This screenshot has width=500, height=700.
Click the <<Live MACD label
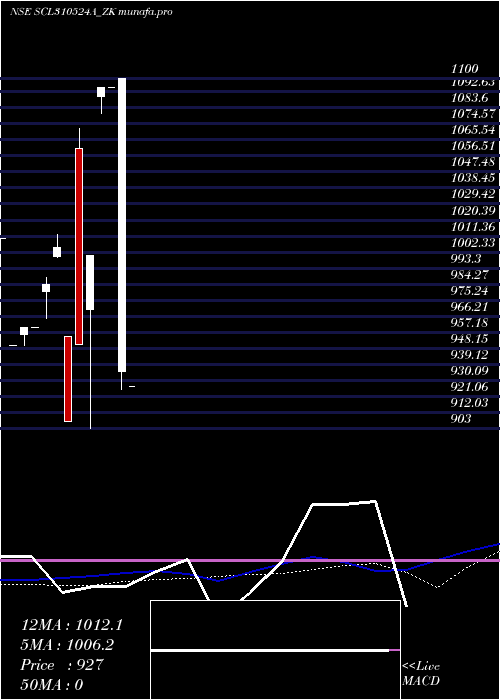point(421,674)
